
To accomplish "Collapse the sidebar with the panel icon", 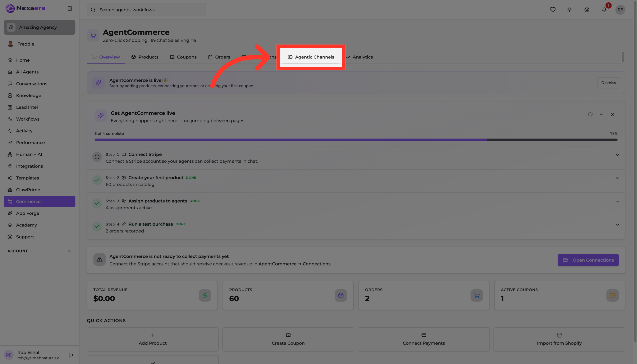I will (70, 9).
